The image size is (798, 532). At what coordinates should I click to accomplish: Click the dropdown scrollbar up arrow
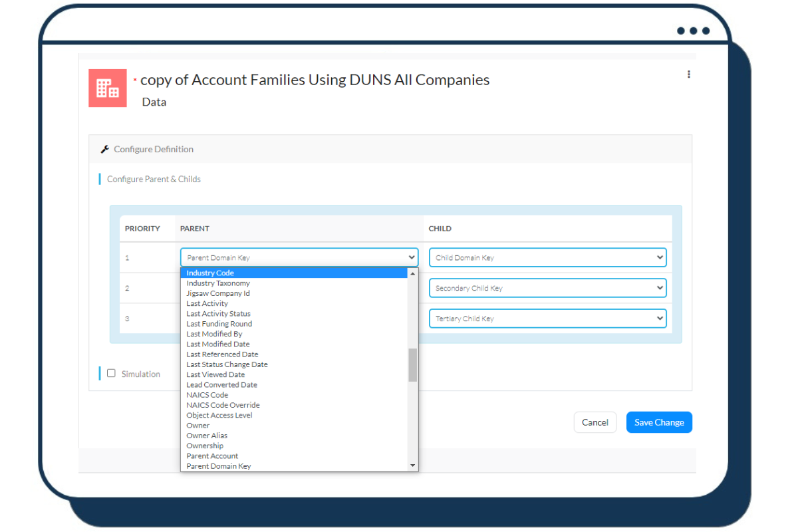413,273
